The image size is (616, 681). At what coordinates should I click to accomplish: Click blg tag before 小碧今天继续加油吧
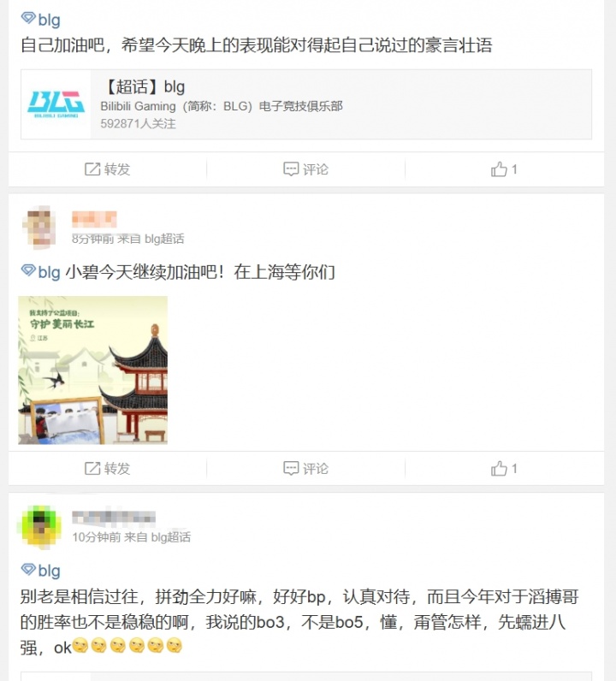(41, 272)
